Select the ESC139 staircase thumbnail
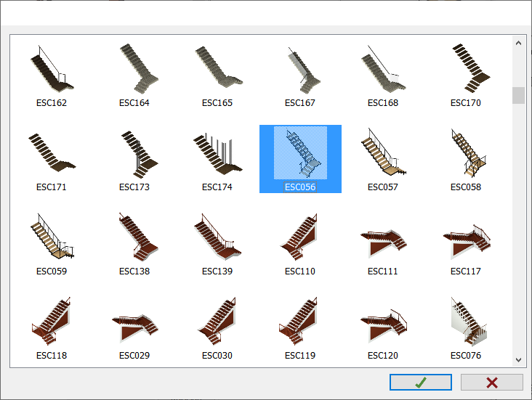The height and width of the screenshot is (400, 532). tap(217, 237)
